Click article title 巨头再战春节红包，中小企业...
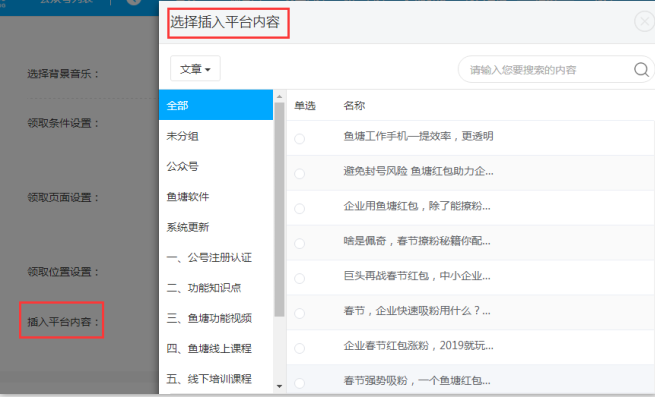 [x=417, y=276]
